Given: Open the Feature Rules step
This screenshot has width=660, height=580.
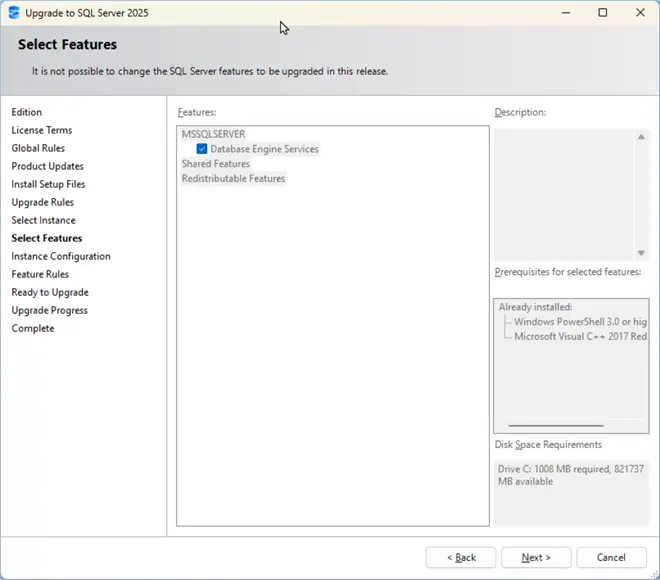Looking at the screenshot, I should coord(40,274).
